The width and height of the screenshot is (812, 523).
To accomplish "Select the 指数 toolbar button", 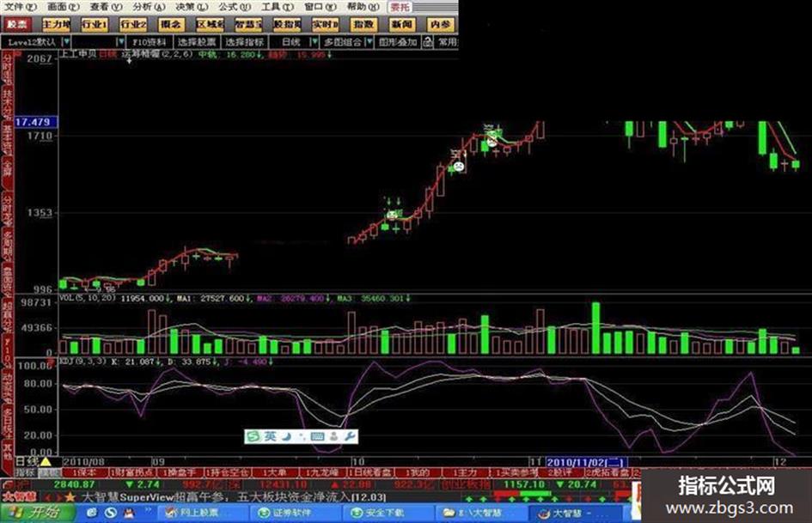I will (x=363, y=24).
